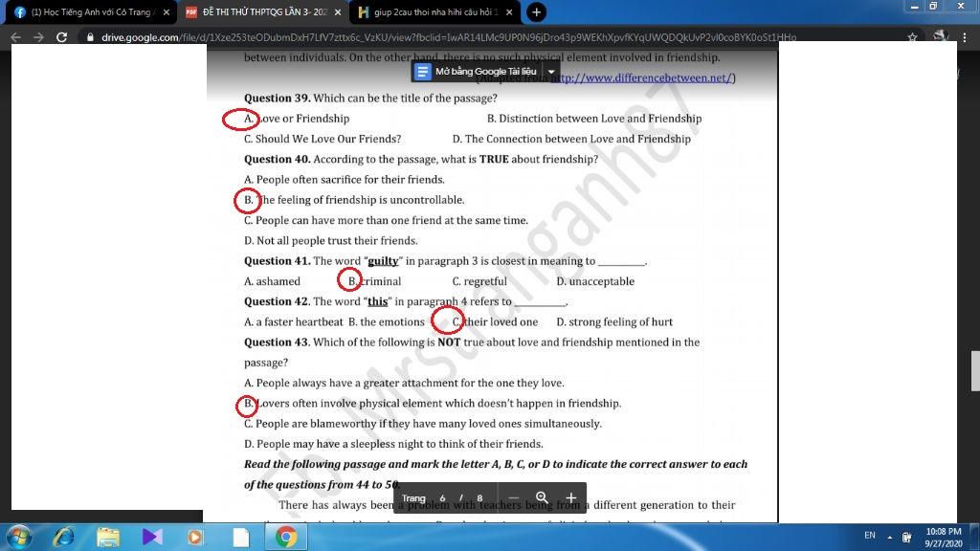
Task: Launch Internet Explorer from the taskbar
Action: click(x=63, y=538)
